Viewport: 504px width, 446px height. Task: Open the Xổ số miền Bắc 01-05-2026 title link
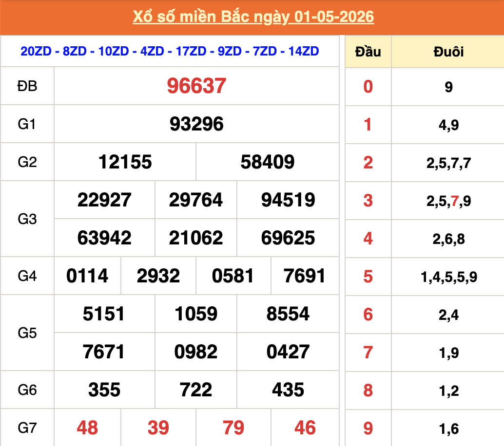(253, 17)
